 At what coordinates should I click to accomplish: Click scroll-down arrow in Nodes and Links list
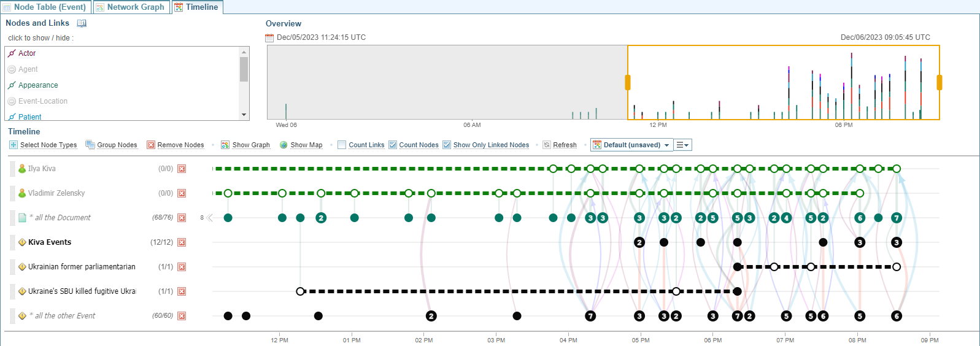tap(244, 115)
